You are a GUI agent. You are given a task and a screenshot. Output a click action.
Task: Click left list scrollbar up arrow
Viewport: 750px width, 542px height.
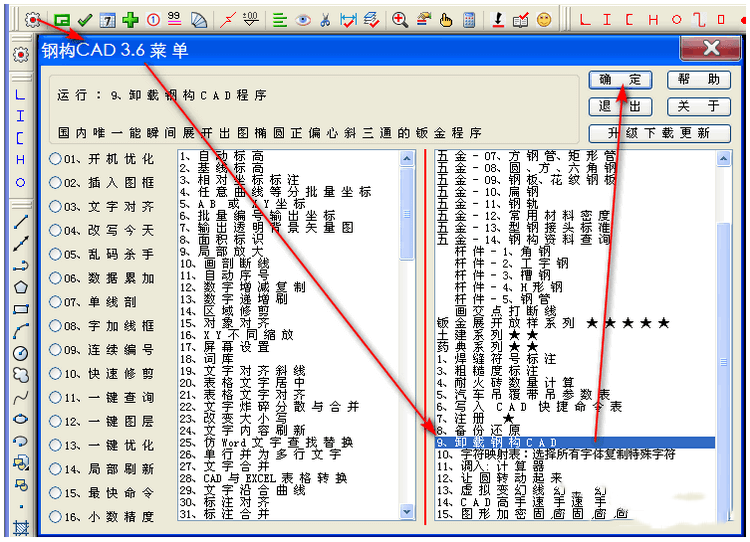[407, 158]
